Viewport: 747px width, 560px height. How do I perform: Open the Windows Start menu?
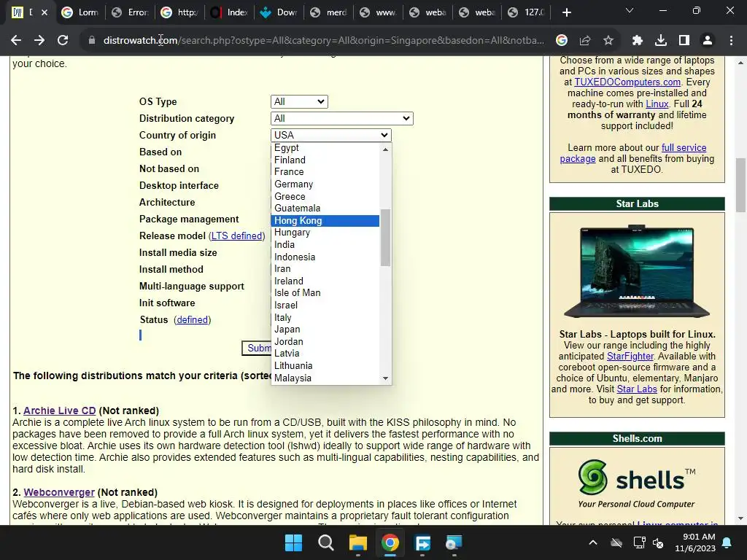tap(293, 542)
